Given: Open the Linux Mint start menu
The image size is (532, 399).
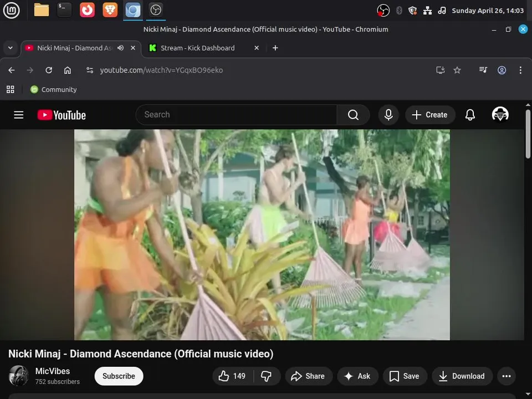Looking at the screenshot, I should click(11, 10).
